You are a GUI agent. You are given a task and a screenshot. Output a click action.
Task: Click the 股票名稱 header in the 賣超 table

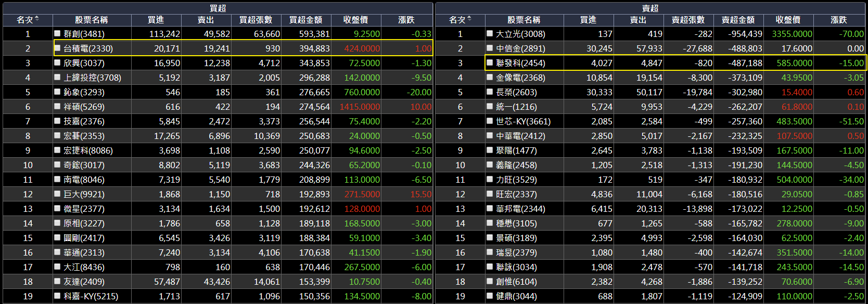tap(524, 20)
